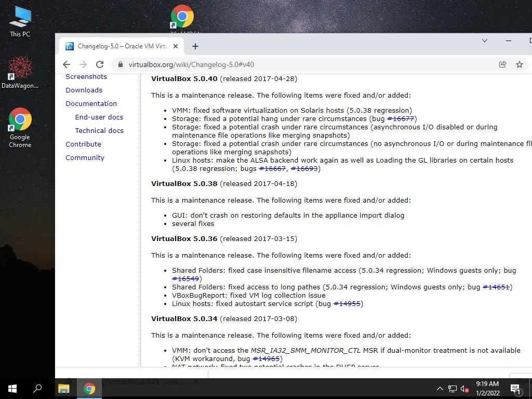Minimize the Chrome window
The width and height of the screenshot is (532, 399).
pos(508,41)
